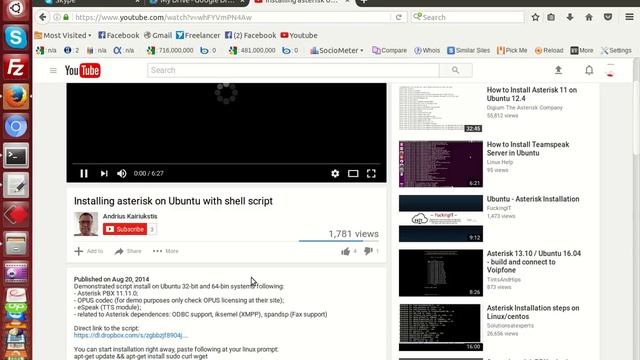Click the YouTube search magnifier button
The width and height of the screenshot is (640, 360).
tap(456, 70)
